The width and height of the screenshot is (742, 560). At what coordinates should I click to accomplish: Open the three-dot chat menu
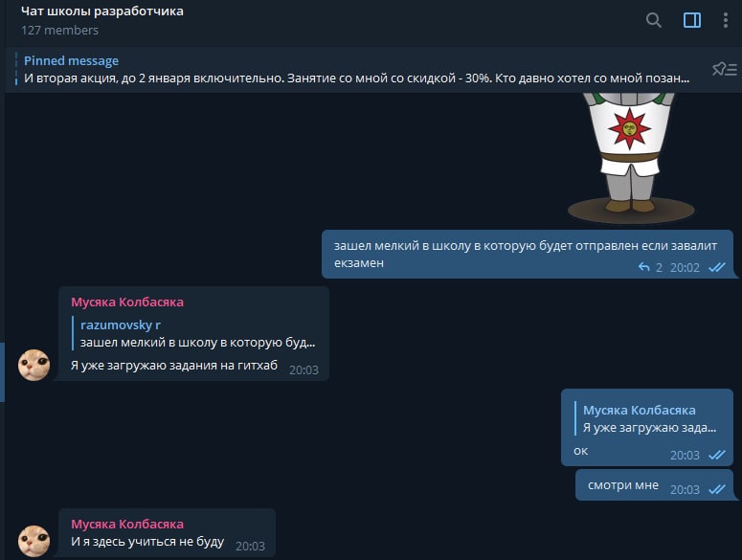725,20
